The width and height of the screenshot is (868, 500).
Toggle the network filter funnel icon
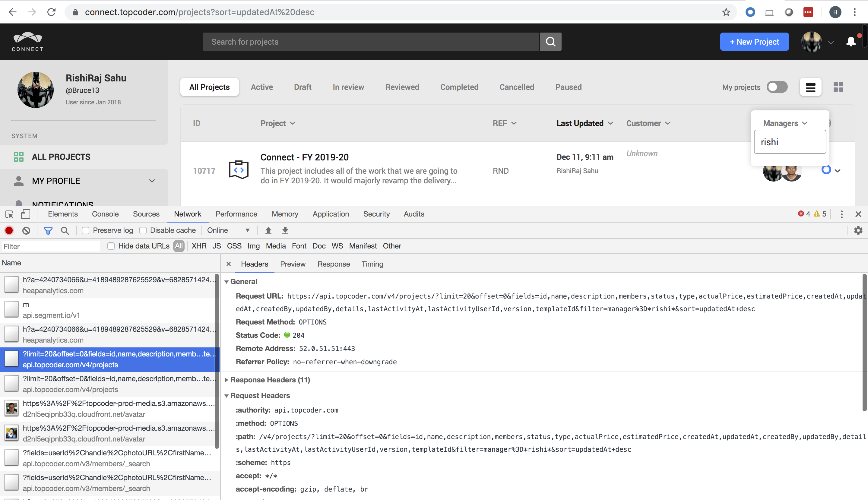coord(48,230)
